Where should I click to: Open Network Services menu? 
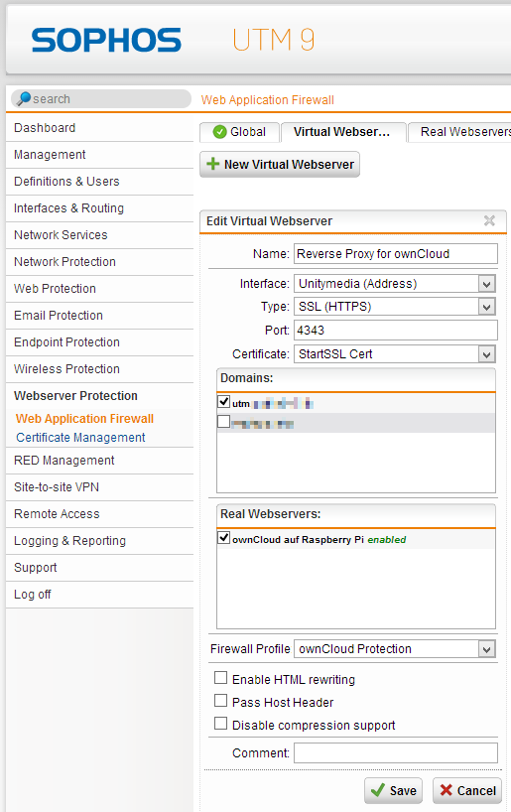(x=99, y=235)
